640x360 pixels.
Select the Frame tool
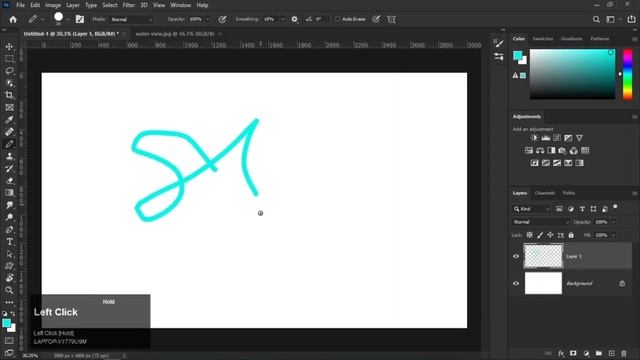click(9, 108)
